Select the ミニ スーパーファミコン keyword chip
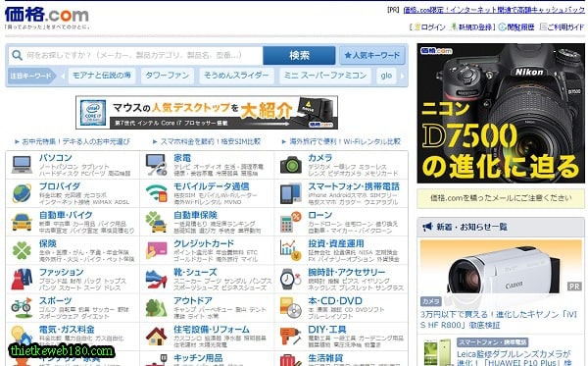This screenshot has width=588, height=366. tap(325, 76)
